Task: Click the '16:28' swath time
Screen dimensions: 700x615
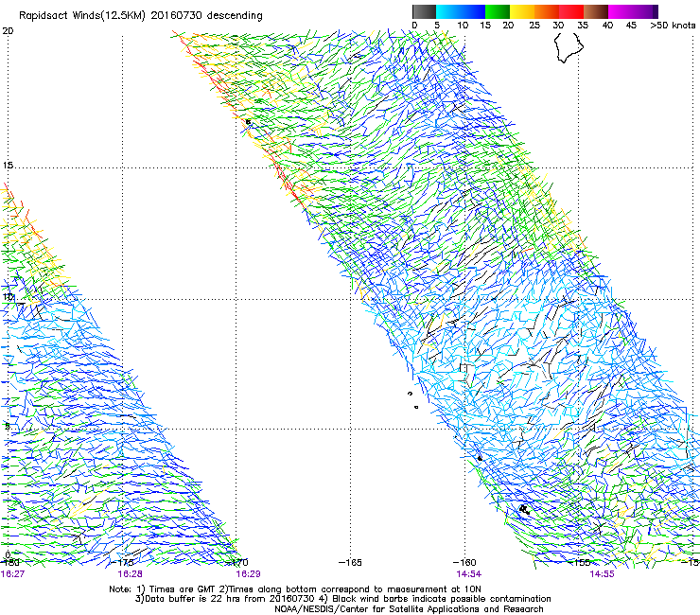Action: [x=130, y=574]
